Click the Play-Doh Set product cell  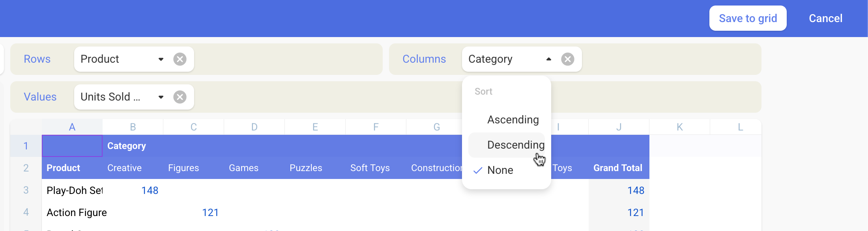tap(72, 190)
